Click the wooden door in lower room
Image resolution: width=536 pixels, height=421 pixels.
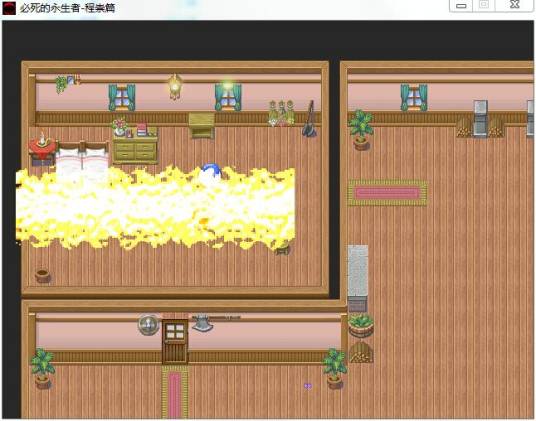(x=175, y=341)
